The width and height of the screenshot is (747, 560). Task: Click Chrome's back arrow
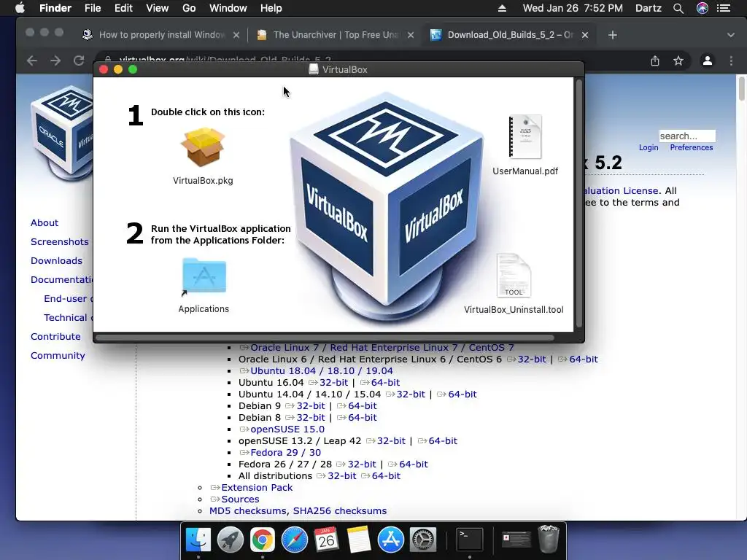(x=32, y=61)
